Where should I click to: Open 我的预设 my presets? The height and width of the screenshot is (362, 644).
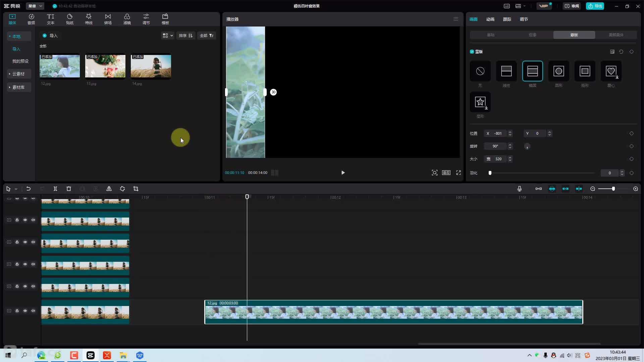click(20, 61)
